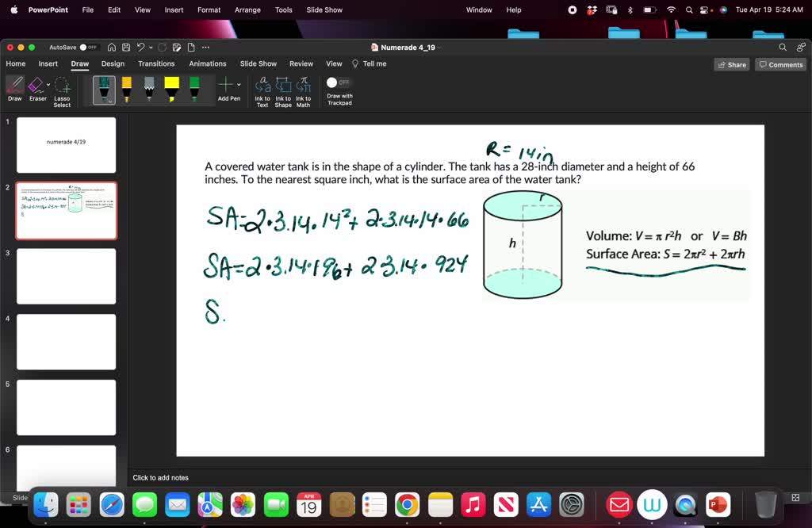Select slide 3 thumbnail in the sidebar
The width and height of the screenshot is (812, 528).
pyautogui.click(x=67, y=276)
